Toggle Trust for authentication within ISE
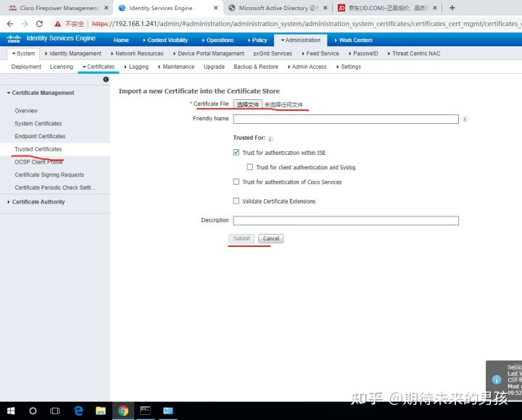This screenshot has height=420, width=522. [236, 152]
